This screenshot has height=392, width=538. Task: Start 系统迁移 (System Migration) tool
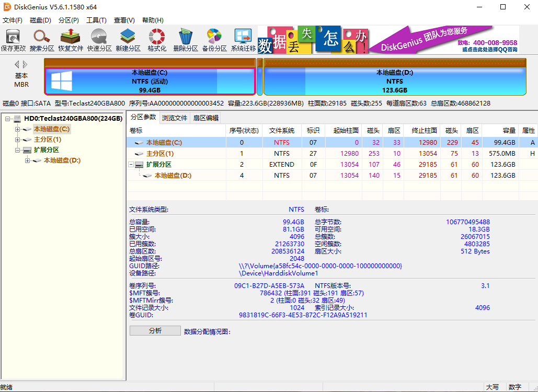(x=242, y=39)
